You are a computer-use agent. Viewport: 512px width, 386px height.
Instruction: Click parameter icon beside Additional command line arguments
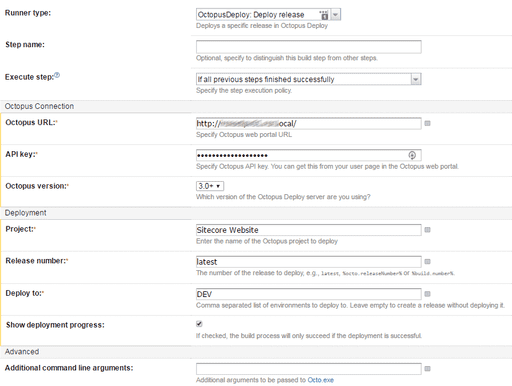427,369
